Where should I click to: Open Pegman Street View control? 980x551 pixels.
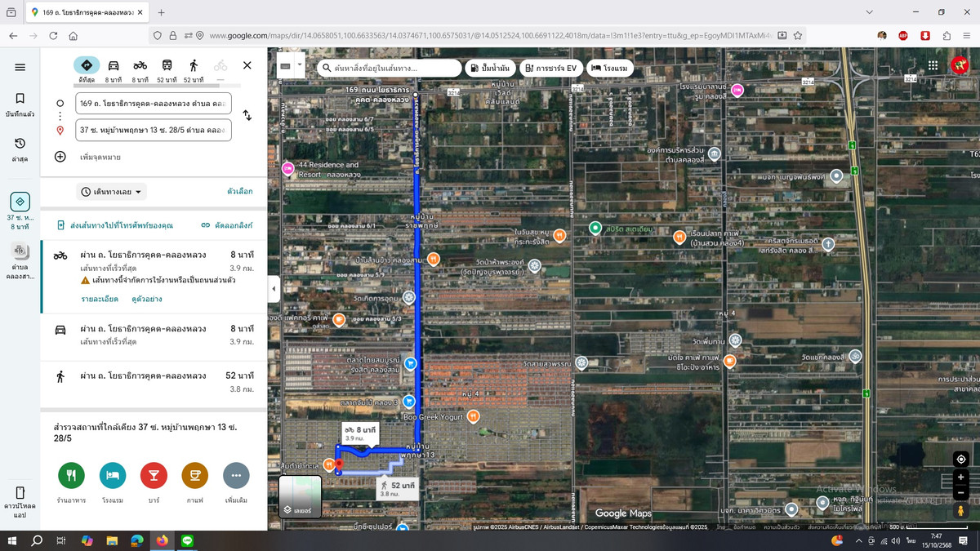coord(961,511)
